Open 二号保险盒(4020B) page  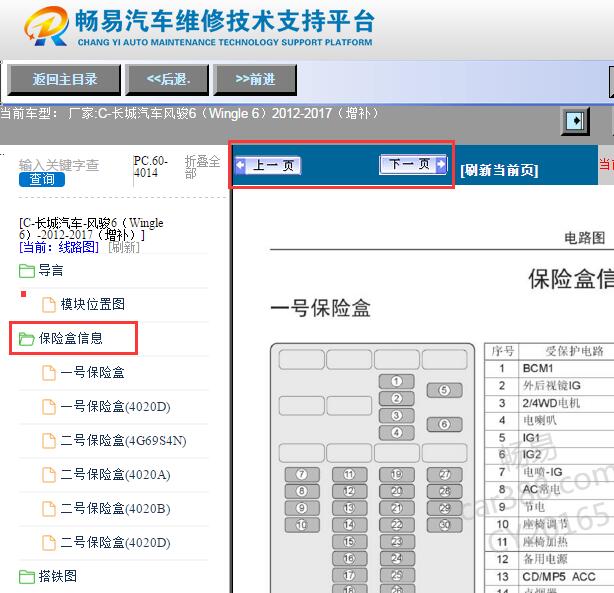pos(116,509)
